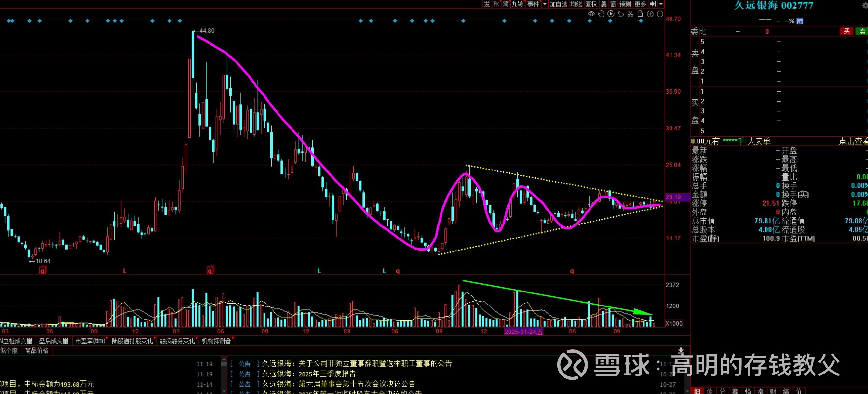Select the hand pan tool

click(601, 14)
